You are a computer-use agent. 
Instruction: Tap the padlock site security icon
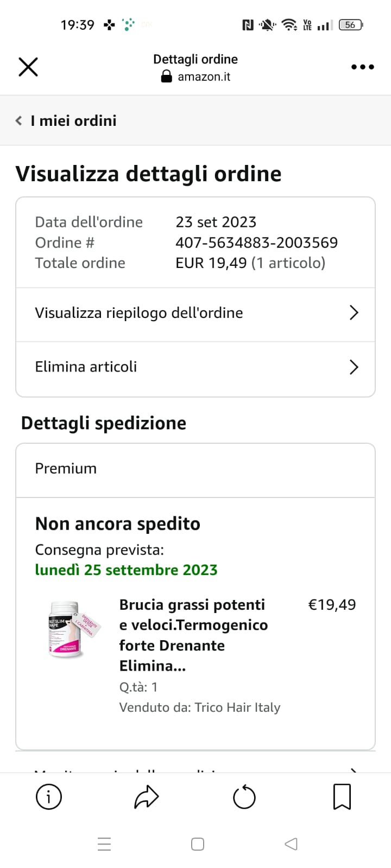(167, 76)
